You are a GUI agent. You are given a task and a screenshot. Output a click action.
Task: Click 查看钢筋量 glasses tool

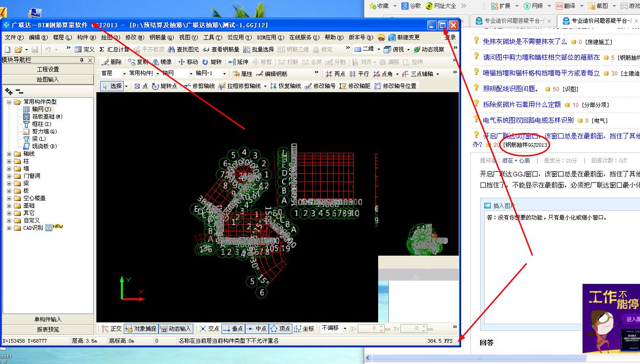(x=221, y=49)
